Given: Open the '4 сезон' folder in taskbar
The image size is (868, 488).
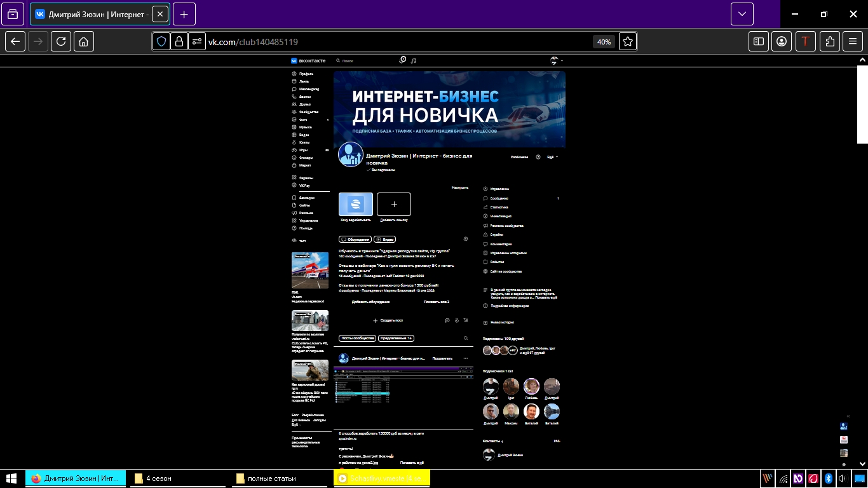Looking at the screenshot, I should (x=179, y=478).
